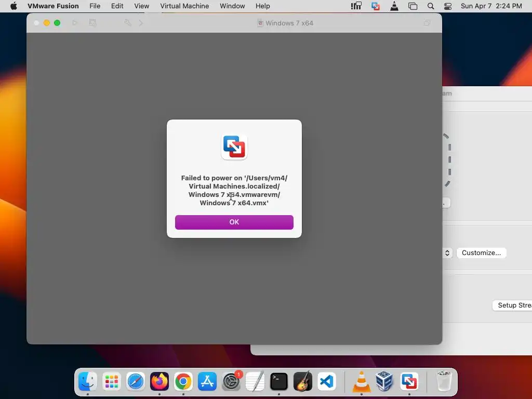Open TextEdit from the Dock

[x=255, y=381]
